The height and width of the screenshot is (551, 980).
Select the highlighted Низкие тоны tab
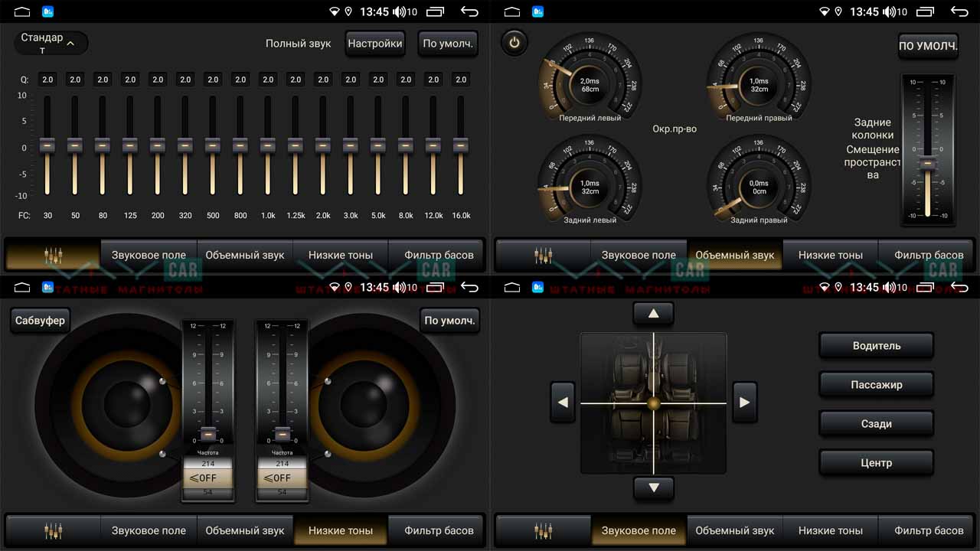point(341,530)
